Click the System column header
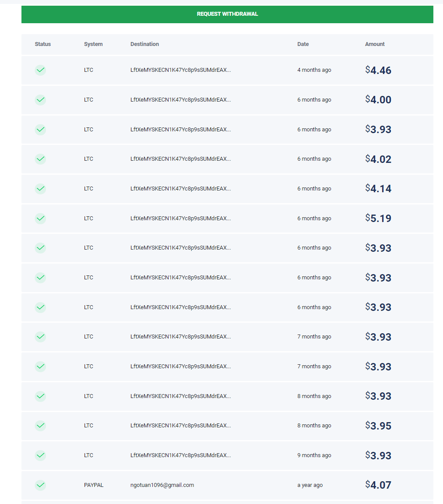 93,44
